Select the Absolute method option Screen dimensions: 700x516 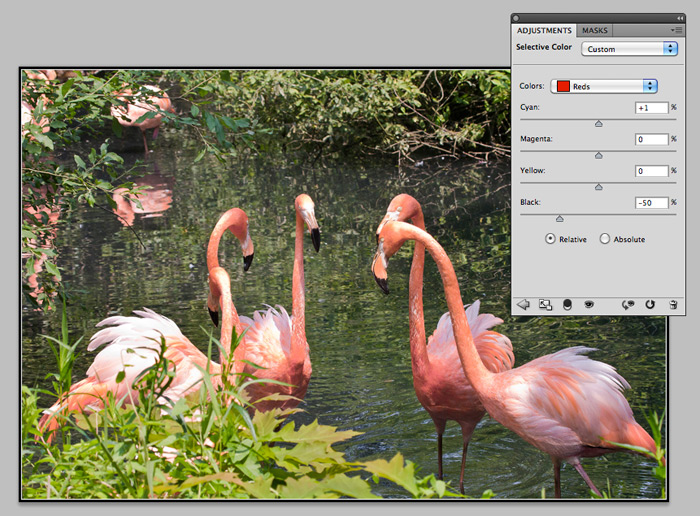[604, 239]
